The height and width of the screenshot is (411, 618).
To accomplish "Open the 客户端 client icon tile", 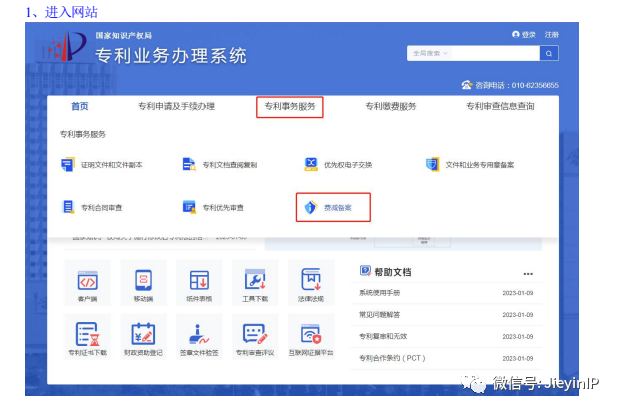I will (x=87, y=283).
